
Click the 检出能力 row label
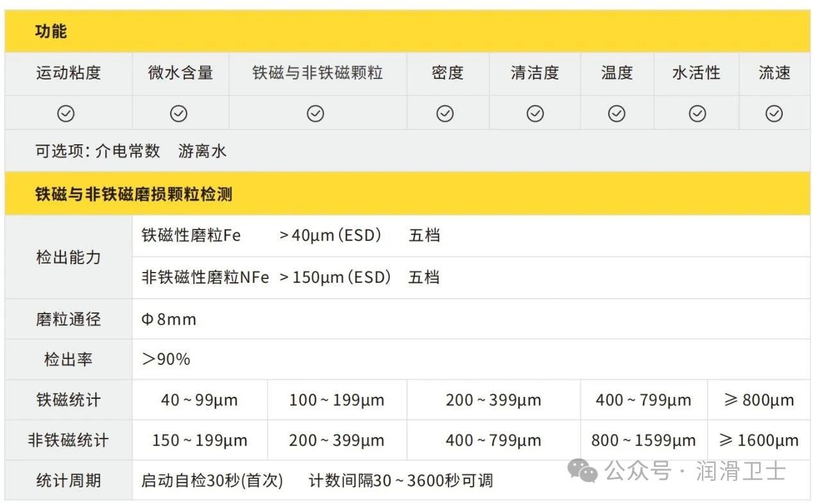click(69, 257)
